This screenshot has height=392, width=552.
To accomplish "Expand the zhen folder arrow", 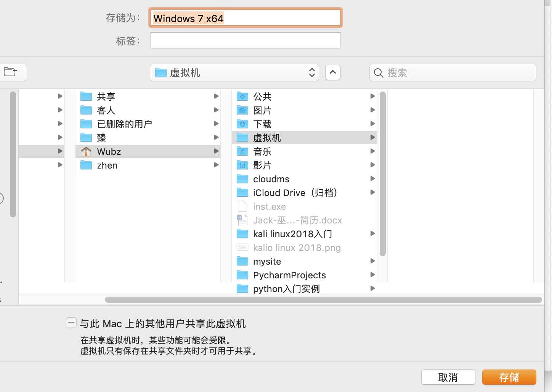I will (x=216, y=165).
